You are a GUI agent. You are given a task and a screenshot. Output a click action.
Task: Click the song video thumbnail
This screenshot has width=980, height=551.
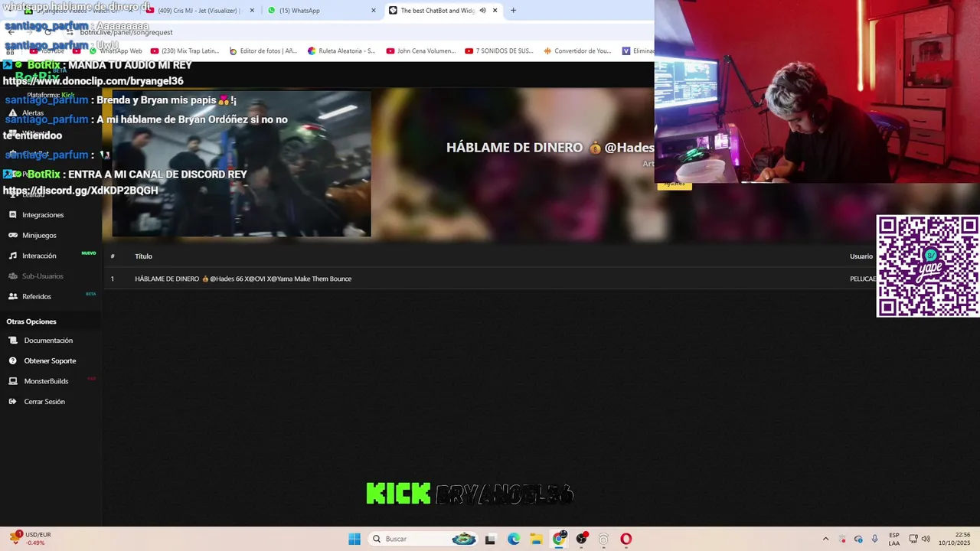tap(242, 164)
